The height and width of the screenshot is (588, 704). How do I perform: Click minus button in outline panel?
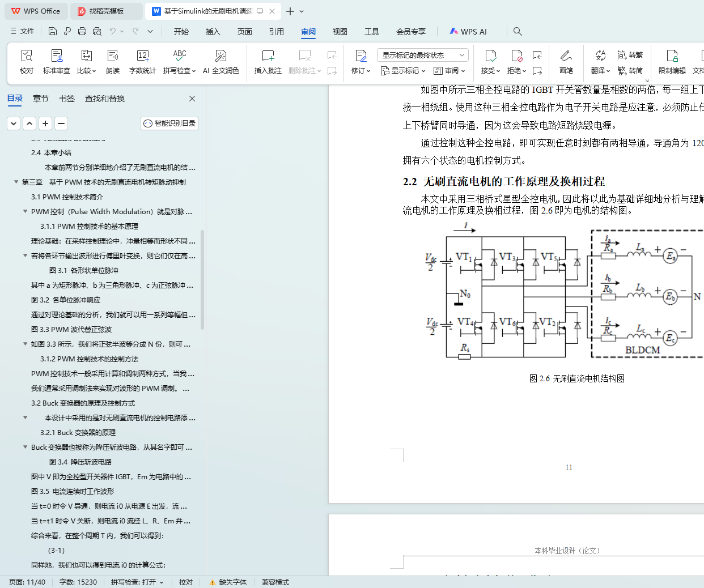[61, 123]
